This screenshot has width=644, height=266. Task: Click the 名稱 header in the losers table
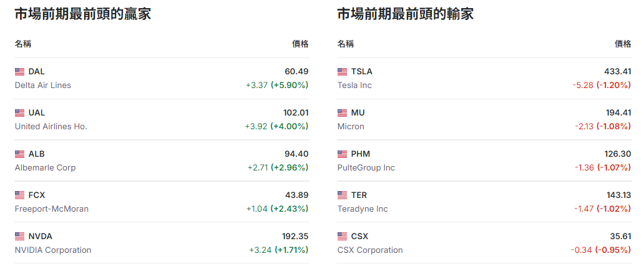[x=346, y=44]
